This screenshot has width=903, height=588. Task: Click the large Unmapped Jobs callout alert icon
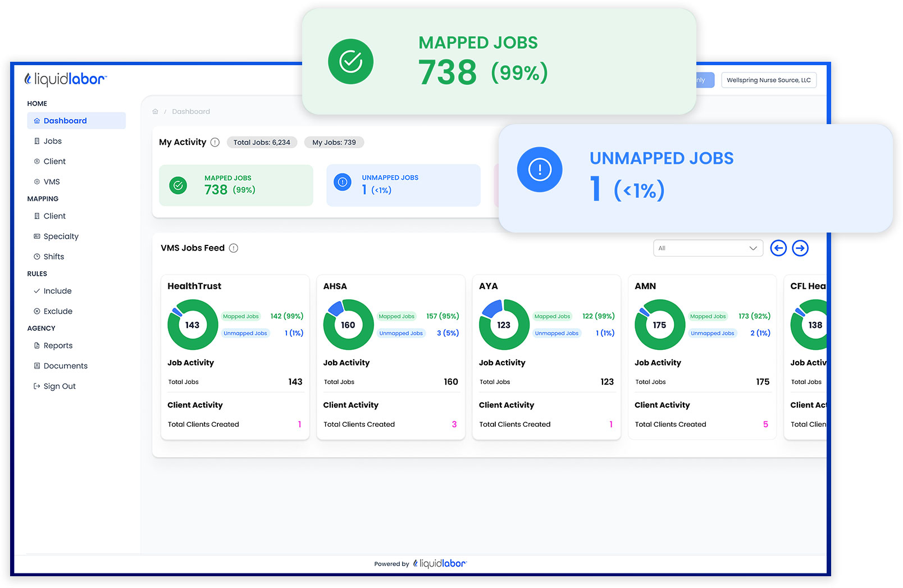point(540,169)
